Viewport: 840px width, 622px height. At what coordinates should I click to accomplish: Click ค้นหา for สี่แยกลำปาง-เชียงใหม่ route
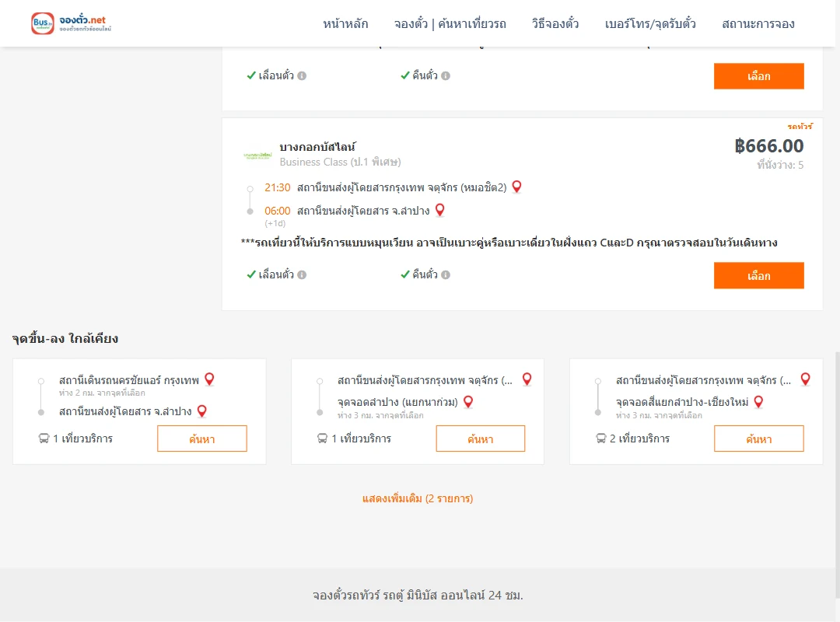coord(758,439)
